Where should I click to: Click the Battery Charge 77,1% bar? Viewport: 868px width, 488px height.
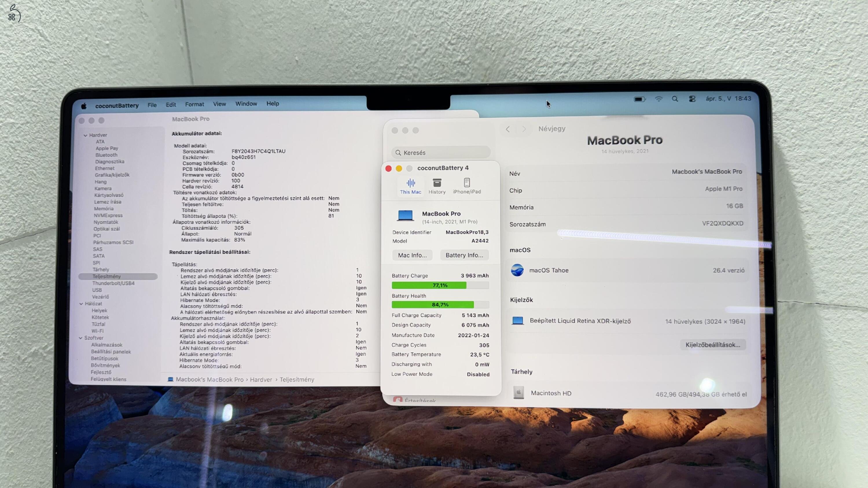(x=440, y=285)
